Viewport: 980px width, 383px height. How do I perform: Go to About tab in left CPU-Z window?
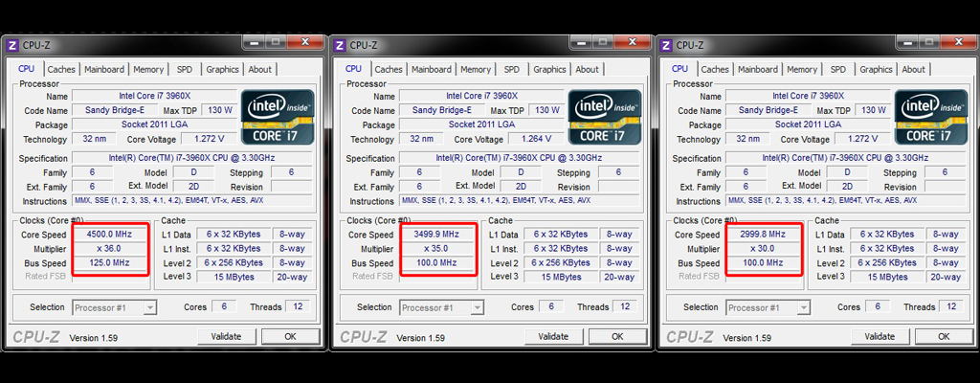pyautogui.click(x=259, y=70)
